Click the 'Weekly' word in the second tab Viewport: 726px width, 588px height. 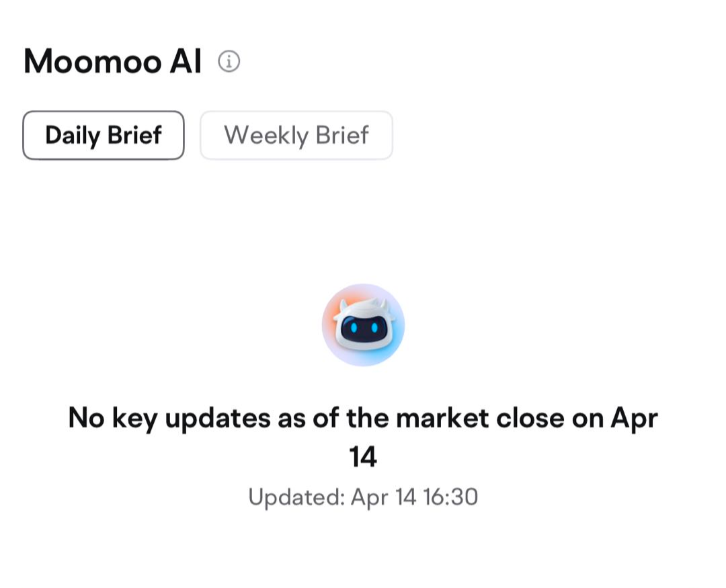pos(266,136)
